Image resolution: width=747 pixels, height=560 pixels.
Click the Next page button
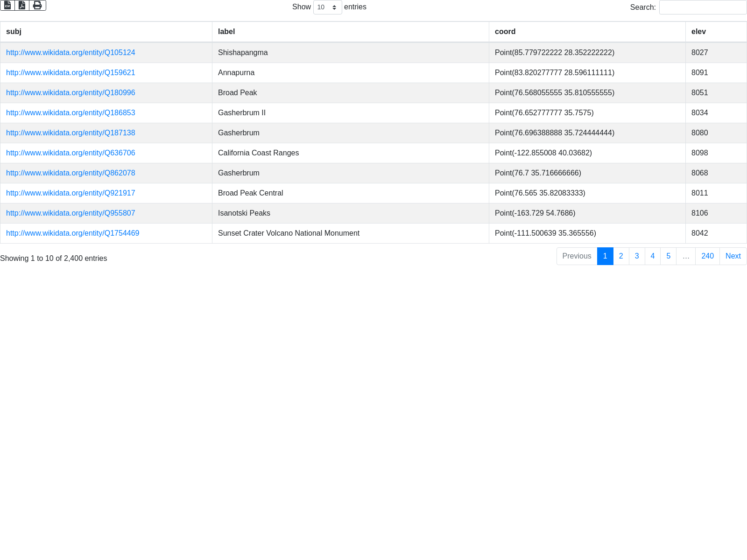coord(733,256)
